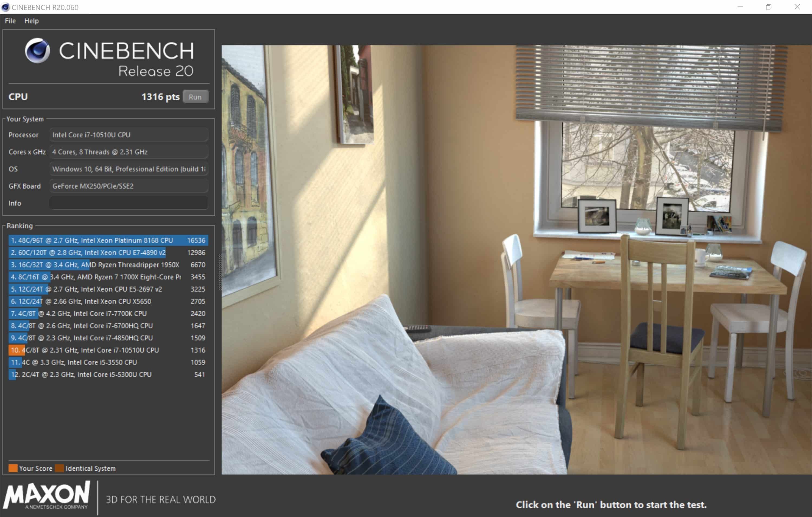Screen dimensions: 812x517
Task: Open the File menu
Action: (10, 21)
